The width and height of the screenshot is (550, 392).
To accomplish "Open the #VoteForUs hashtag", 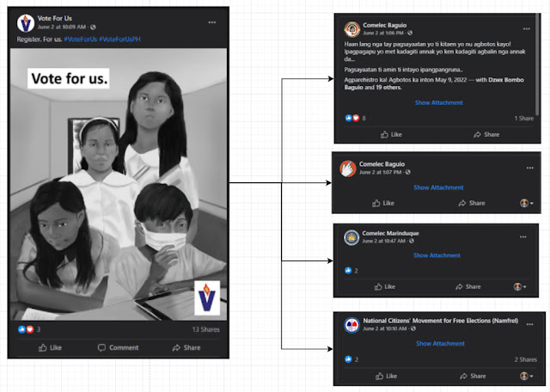I will (80, 40).
